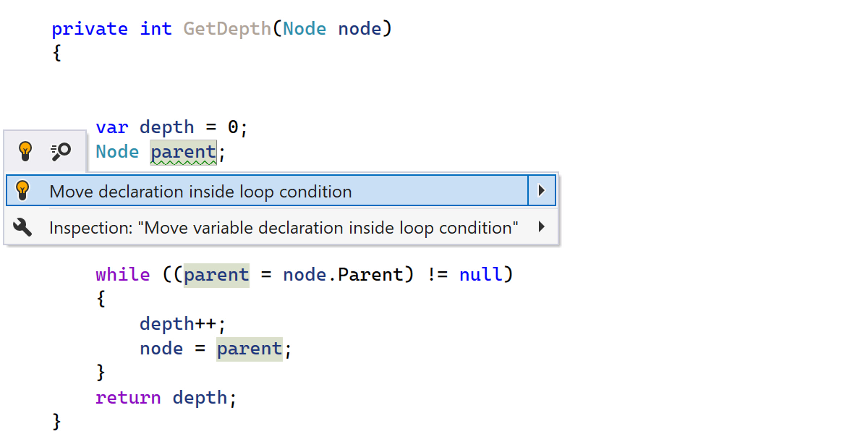Click the null literal in while condition

tap(481, 275)
